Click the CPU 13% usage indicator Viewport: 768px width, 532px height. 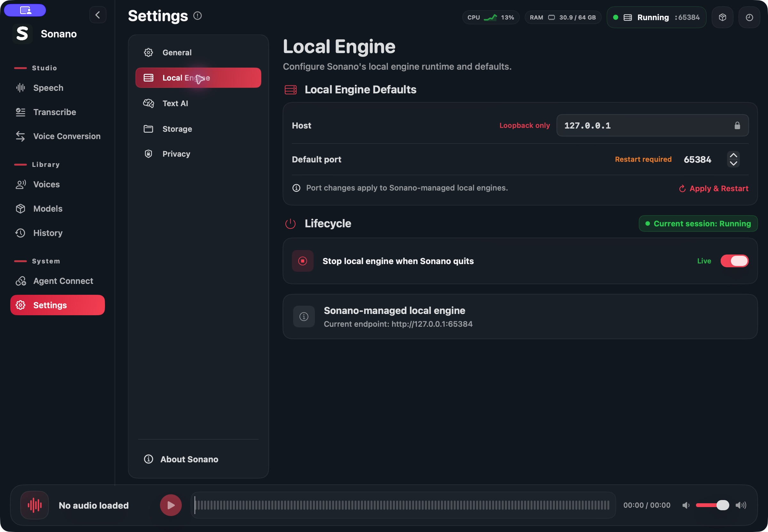point(491,17)
